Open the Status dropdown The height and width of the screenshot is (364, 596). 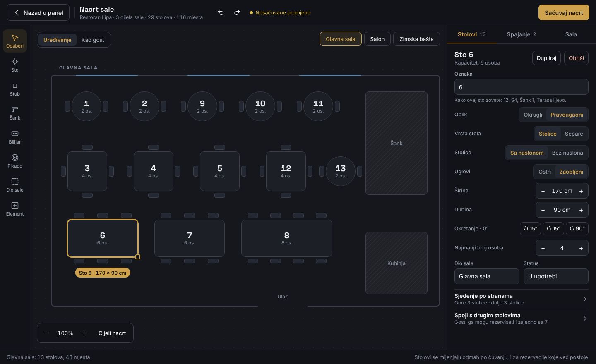coord(556,276)
